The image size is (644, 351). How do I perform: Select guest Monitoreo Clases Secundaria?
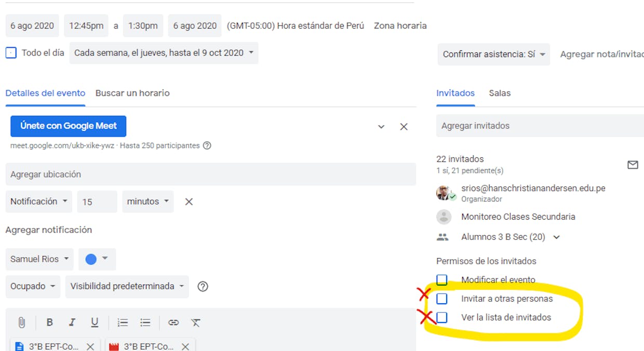[x=518, y=217]
